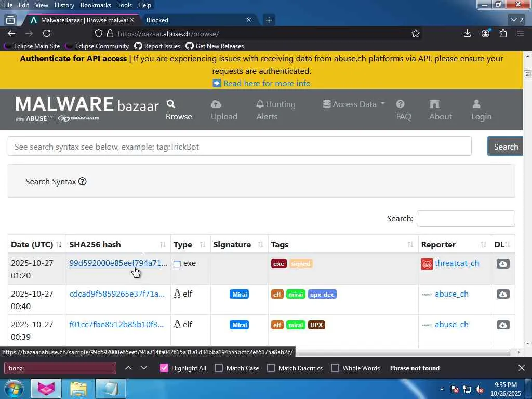
Task: Open the Eclipse Community bookmark
Action: pos(98,46)
